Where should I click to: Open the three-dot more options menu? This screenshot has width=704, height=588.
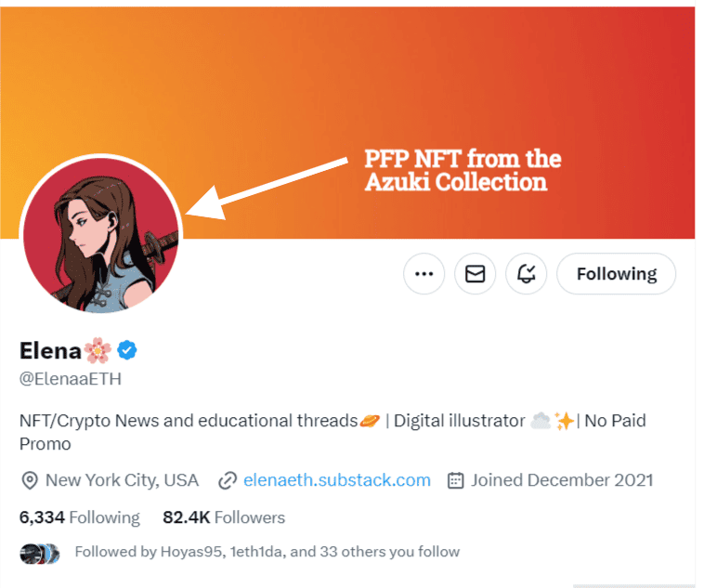click(424, 273)
